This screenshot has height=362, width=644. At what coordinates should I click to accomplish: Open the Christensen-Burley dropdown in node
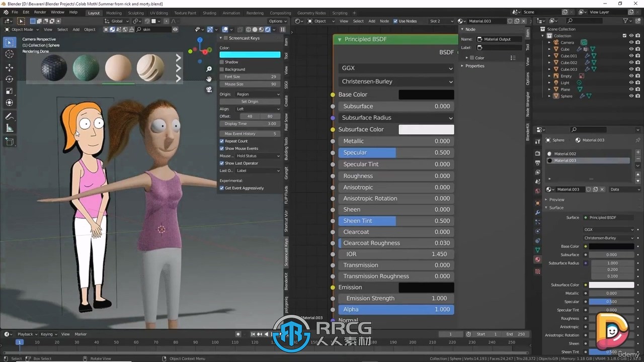point(396,81)
